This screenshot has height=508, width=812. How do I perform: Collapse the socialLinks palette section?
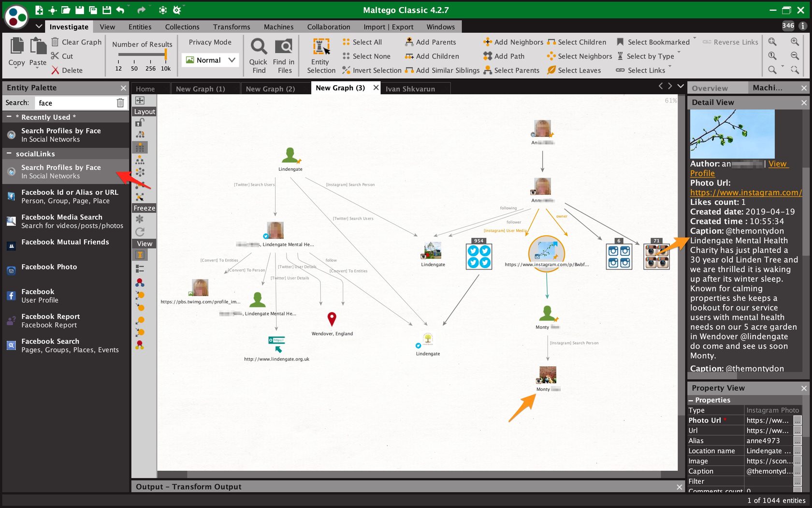click(x=9, y=153)
